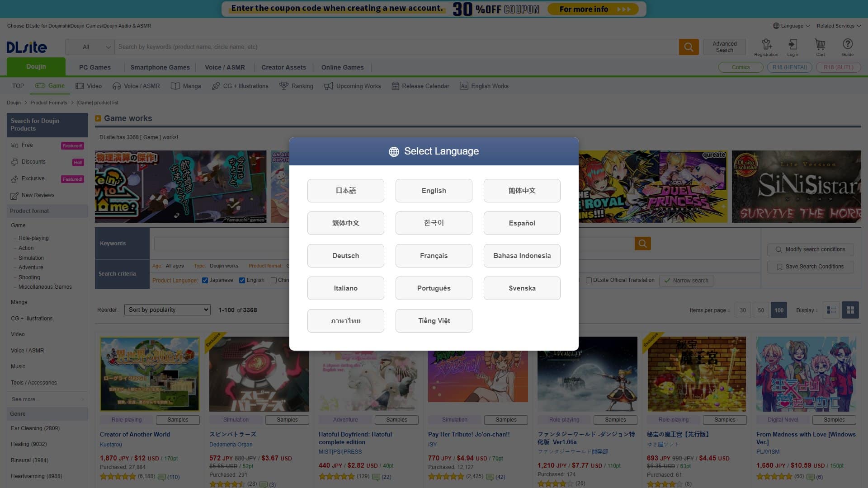Enable DLsite Official Translation checkbox

click(589, 281)
